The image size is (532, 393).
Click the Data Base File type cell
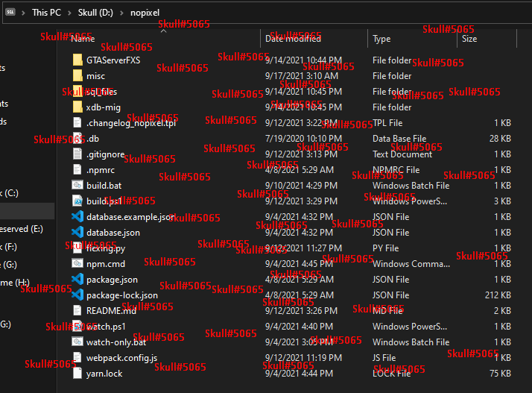(x=399, y=139)
